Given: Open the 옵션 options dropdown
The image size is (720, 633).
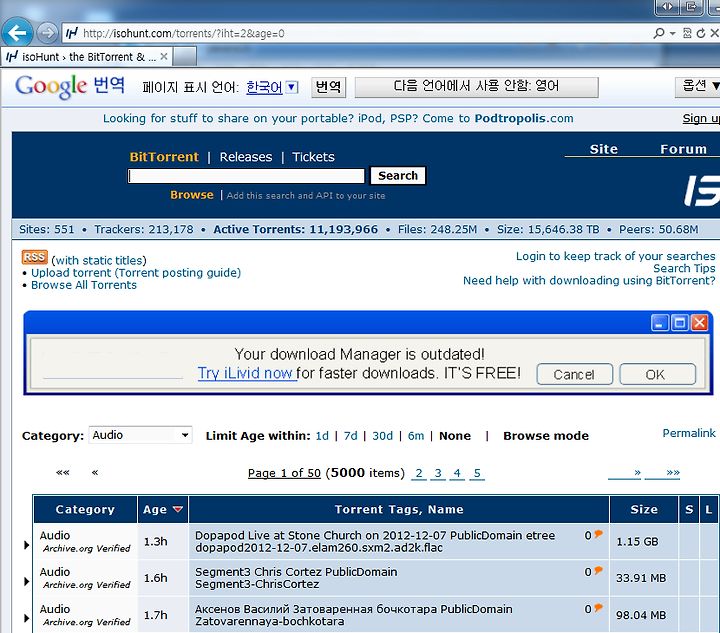Looking at the screenshot, I should coord(699,86).
